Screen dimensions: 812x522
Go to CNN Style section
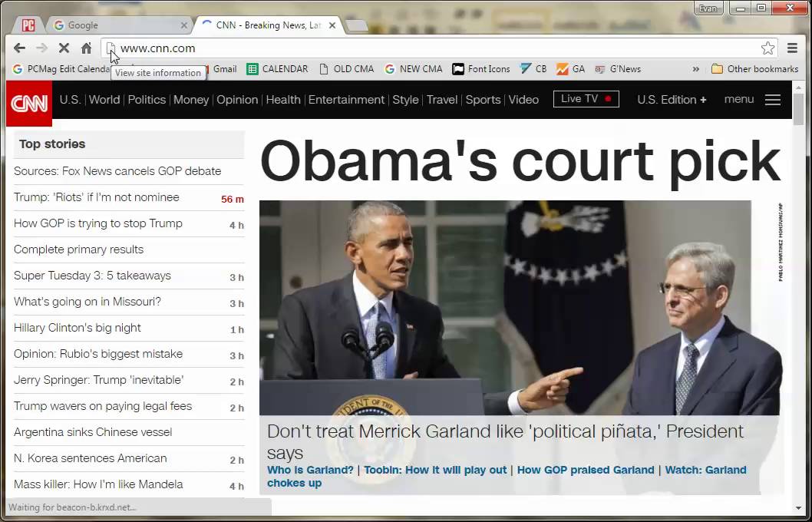coord(405,100)
